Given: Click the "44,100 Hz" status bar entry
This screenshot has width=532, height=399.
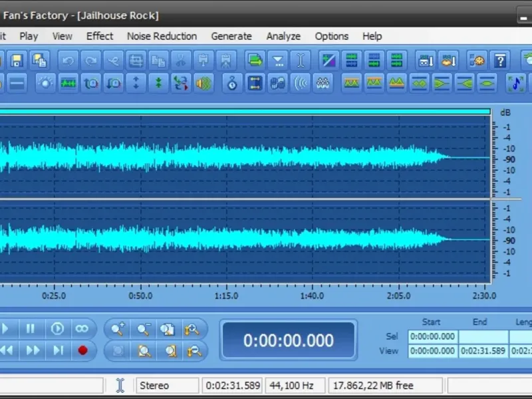Looking at the screenshot, I should [295, 386].
